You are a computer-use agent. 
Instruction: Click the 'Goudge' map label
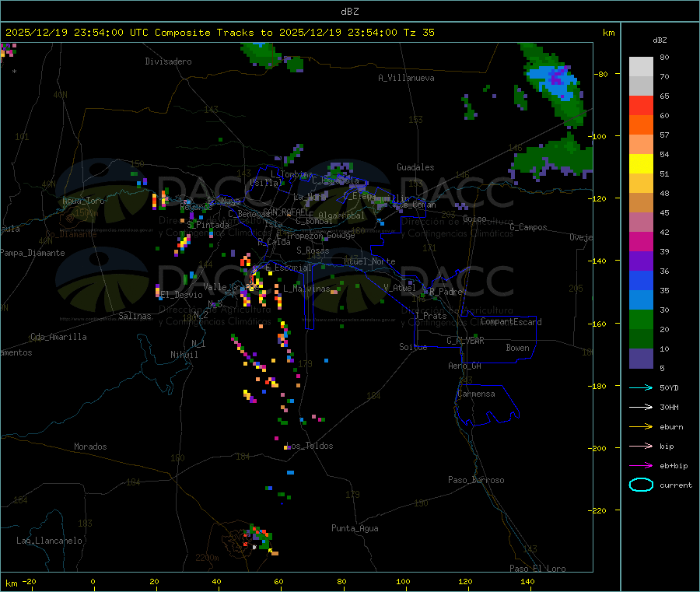[341, 235]
